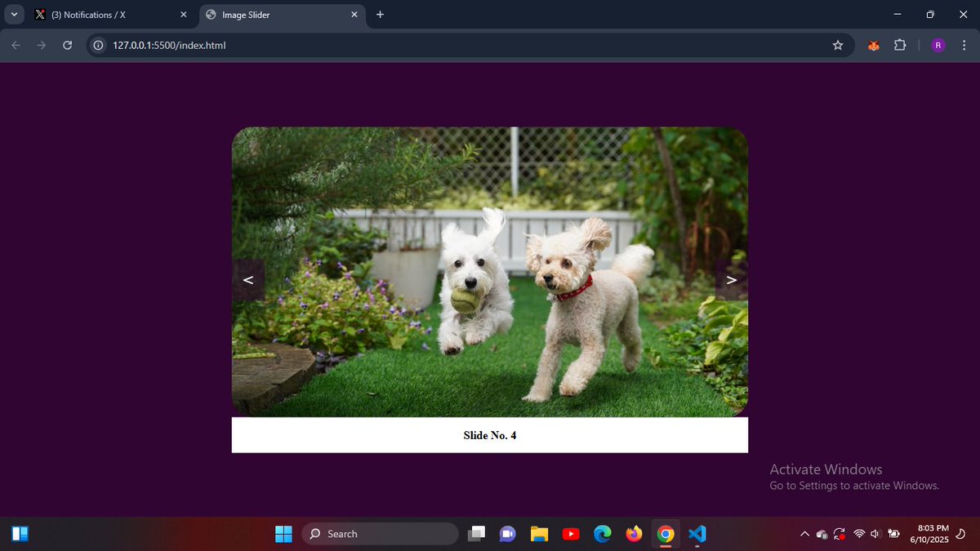
Task: Launch Microsoft Edge from taskbar
Action: pyautogui.click(x=603, y=534)
